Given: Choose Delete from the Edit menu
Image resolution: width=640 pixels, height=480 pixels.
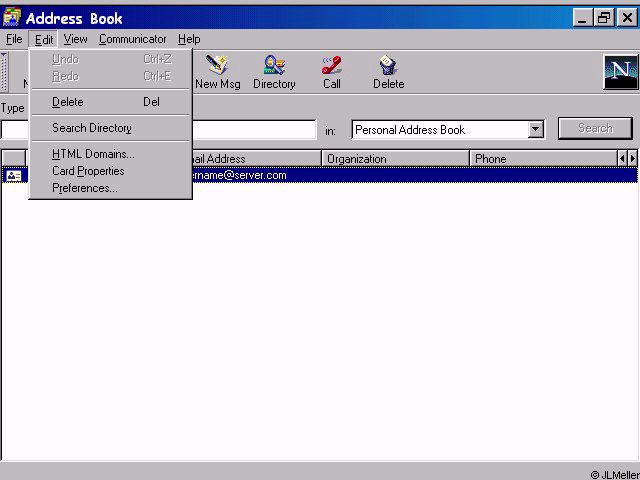Looking at the screenshot, I should pos(110,102).
